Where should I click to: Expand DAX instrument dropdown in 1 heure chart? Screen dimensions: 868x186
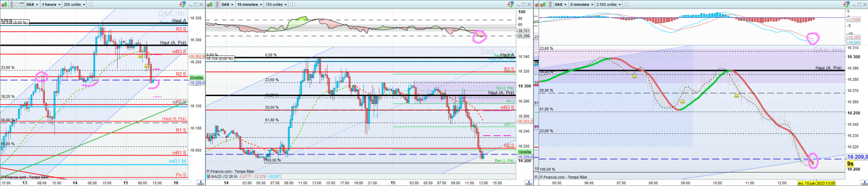tap(32, 4)
